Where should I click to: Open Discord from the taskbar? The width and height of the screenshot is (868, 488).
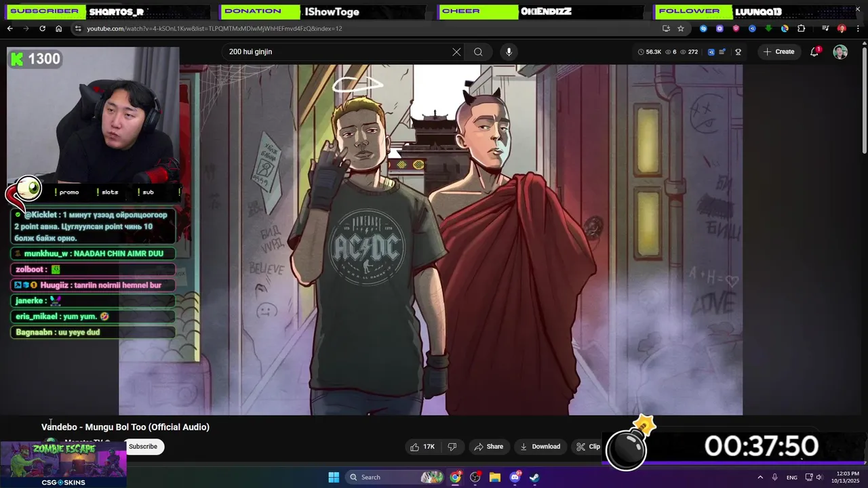point(515,477)
